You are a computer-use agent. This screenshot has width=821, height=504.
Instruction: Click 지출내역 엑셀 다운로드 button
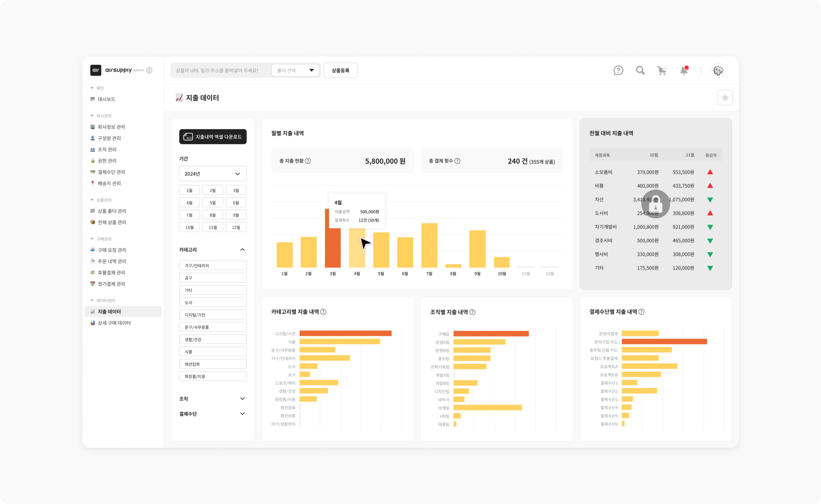point(213,137)
